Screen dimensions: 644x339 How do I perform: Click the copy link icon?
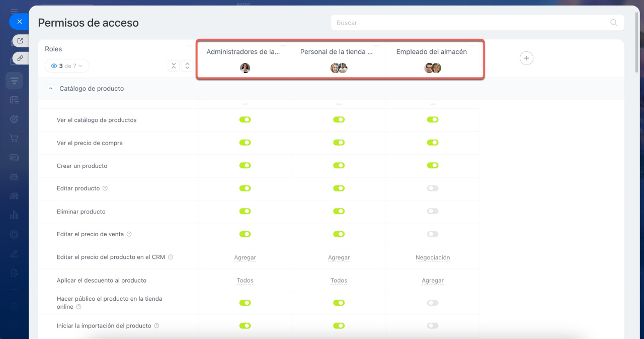click(20, 58)
